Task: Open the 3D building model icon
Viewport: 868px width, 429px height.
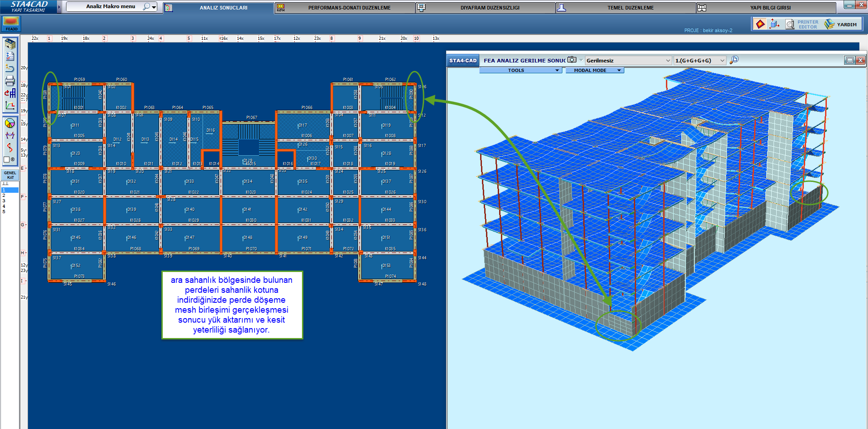Action: tap(10, 44)
